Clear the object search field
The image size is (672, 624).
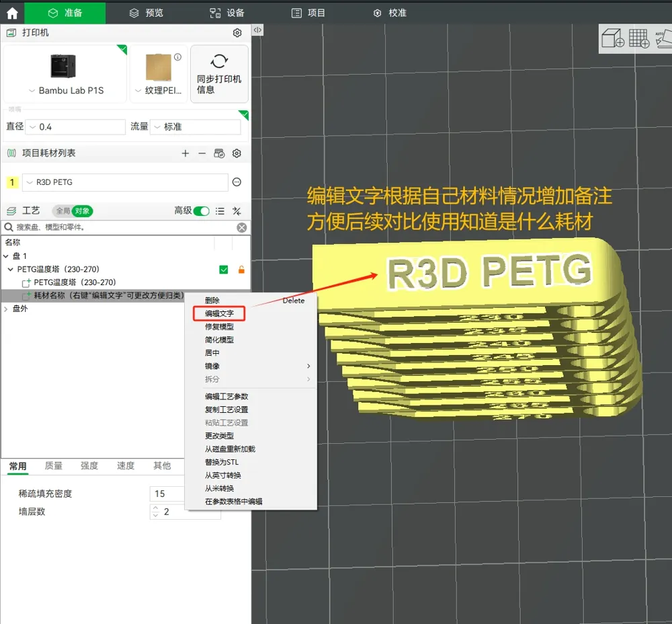pyautogui.click(x=242, y=227)
